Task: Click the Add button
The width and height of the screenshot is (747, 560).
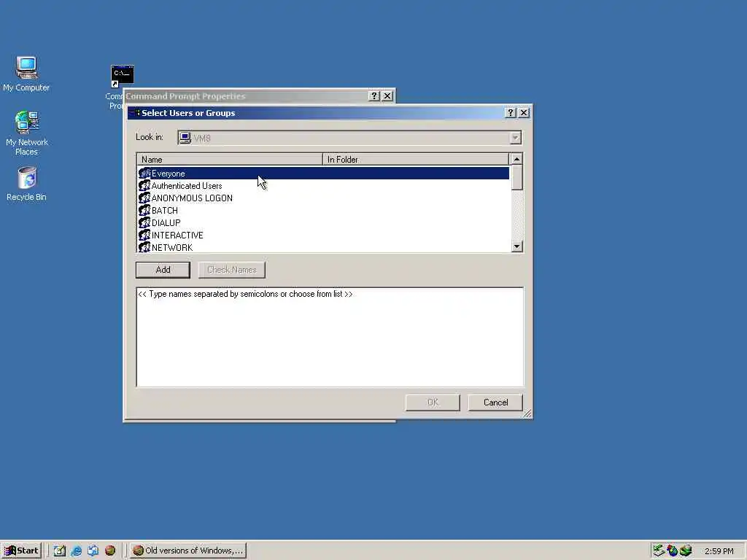Action: click(x=163, y=270)
